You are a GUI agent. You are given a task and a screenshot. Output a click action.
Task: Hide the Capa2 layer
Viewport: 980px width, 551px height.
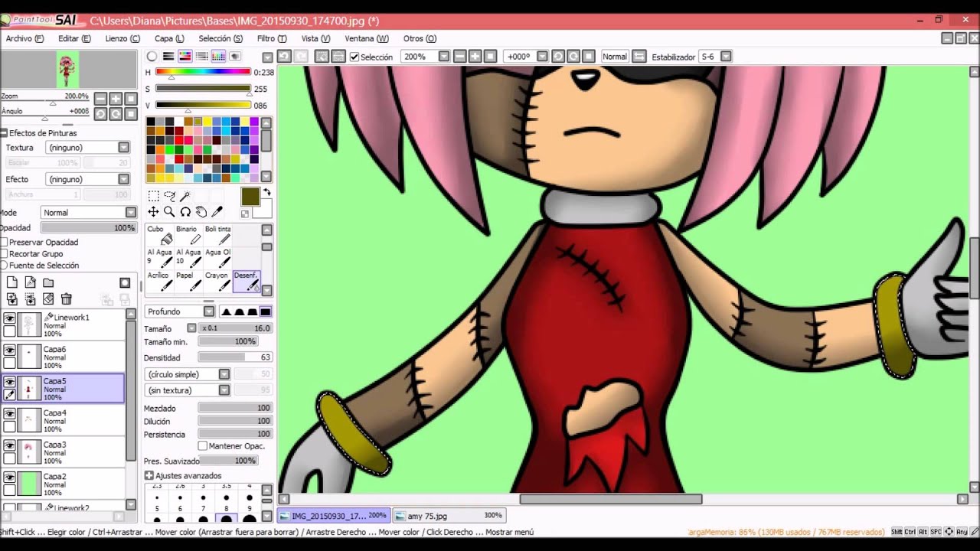9,478
